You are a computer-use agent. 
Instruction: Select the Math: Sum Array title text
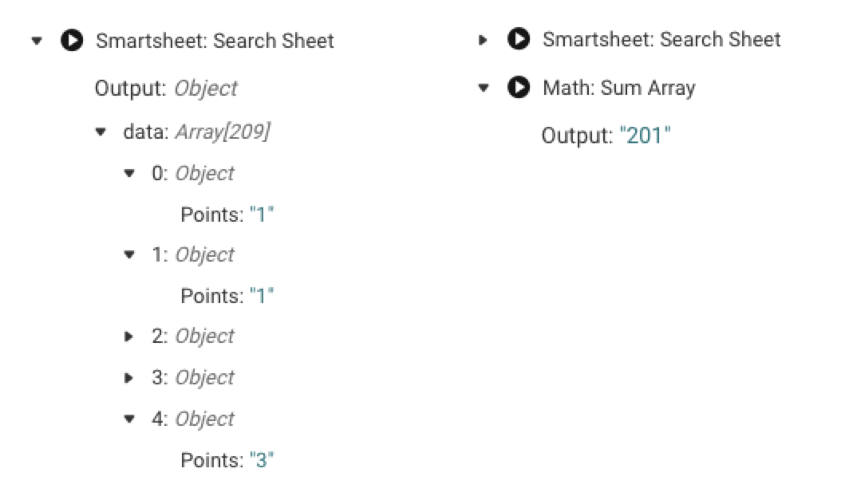coord(618,87)
